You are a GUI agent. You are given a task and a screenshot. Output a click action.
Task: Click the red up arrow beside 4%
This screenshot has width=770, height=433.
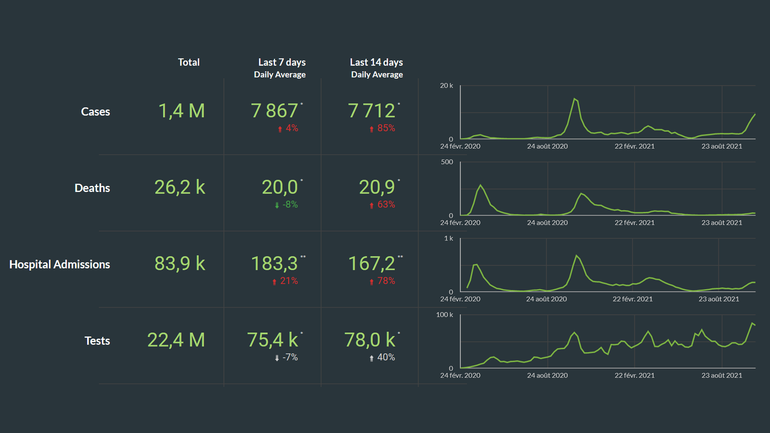(x=280, y=128)
